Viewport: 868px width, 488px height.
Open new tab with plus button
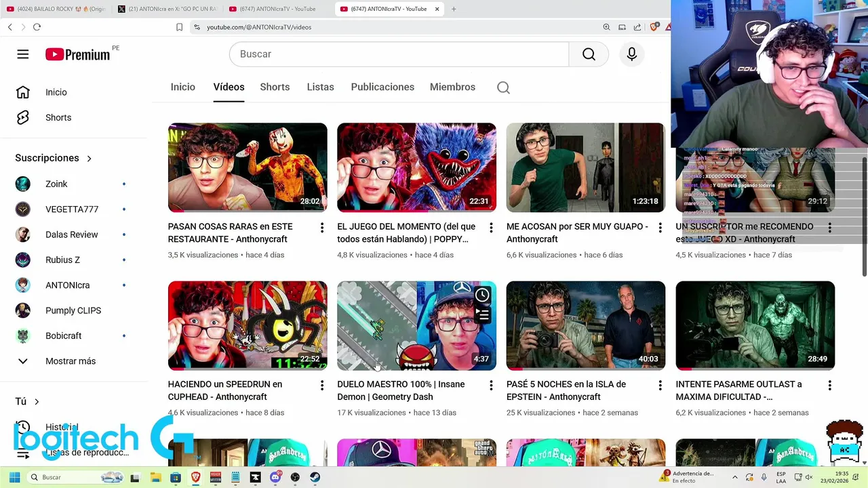tap(454, 9)
